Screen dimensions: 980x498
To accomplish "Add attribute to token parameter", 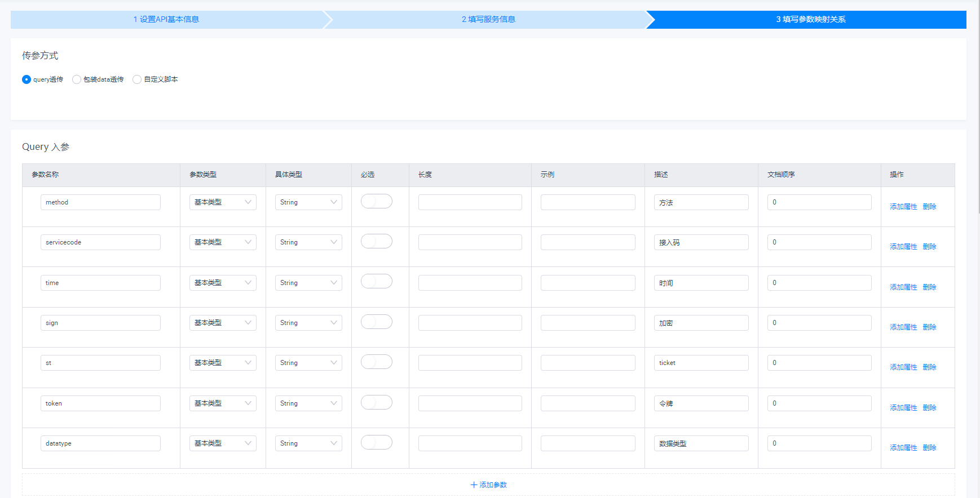I will point(903,408).
